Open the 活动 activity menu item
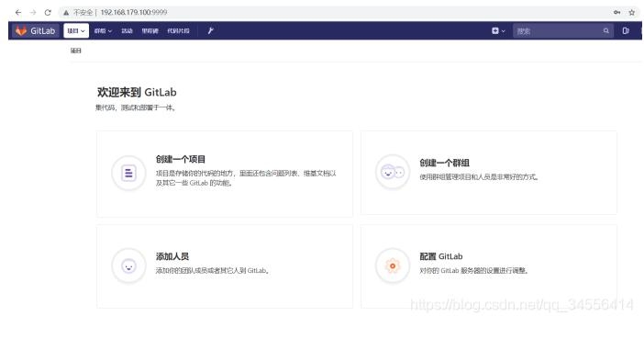644x339 pixels. click(127, 31)
